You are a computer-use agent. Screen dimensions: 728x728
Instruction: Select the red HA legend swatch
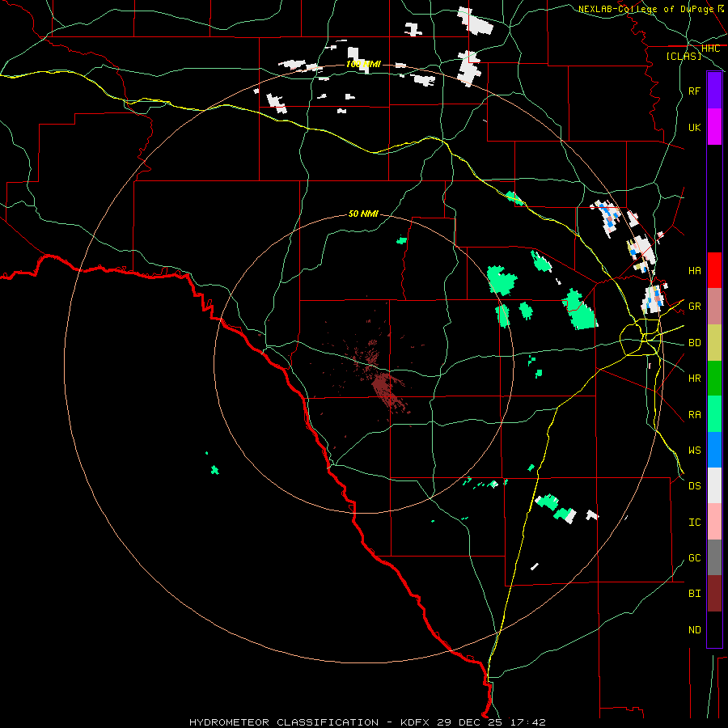pyautogui.click(x=714, y=270)
